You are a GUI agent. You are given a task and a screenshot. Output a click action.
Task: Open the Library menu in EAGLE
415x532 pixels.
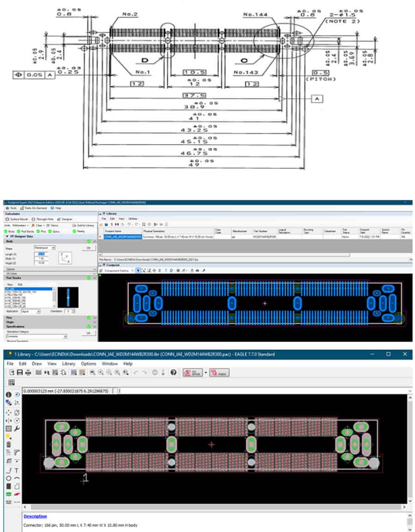pos(69,363)
